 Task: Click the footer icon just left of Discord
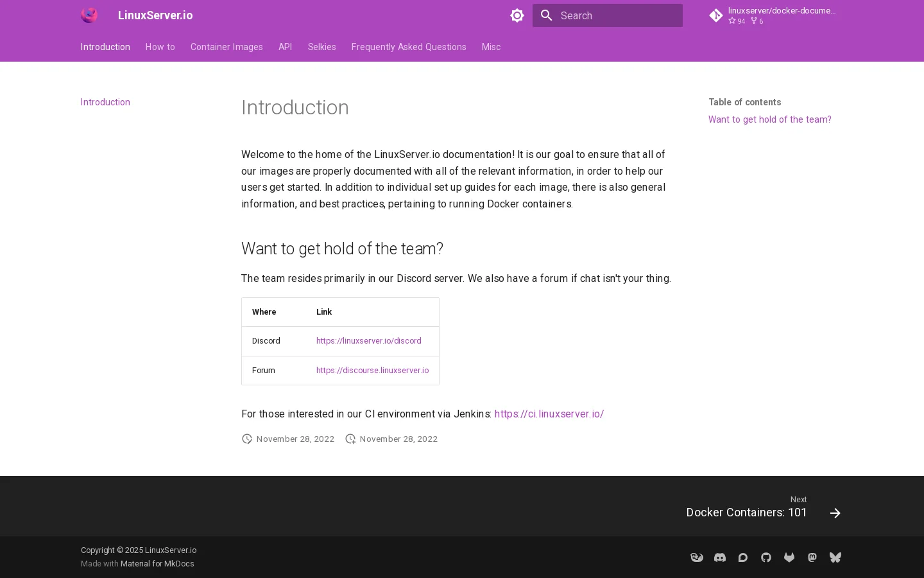697,557
